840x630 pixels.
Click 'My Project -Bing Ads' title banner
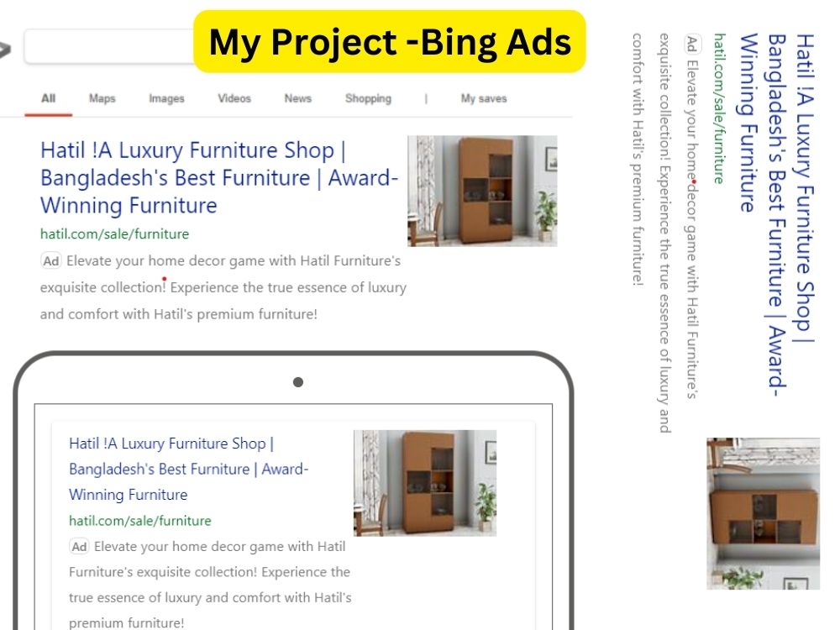[x=390, y=41]
